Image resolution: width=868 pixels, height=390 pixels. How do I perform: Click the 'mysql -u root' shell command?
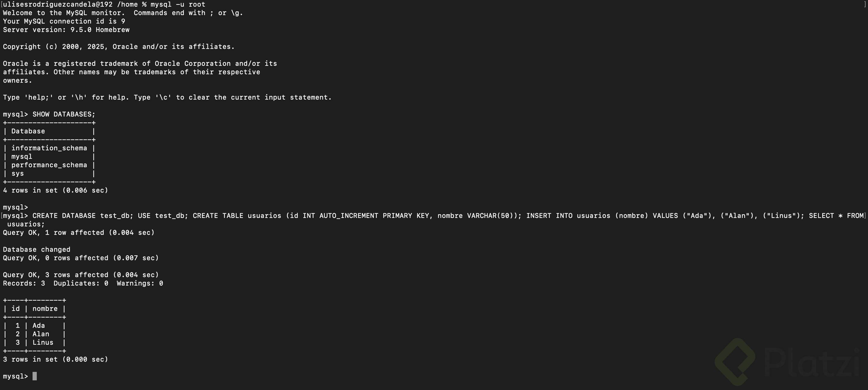(178, 5)
